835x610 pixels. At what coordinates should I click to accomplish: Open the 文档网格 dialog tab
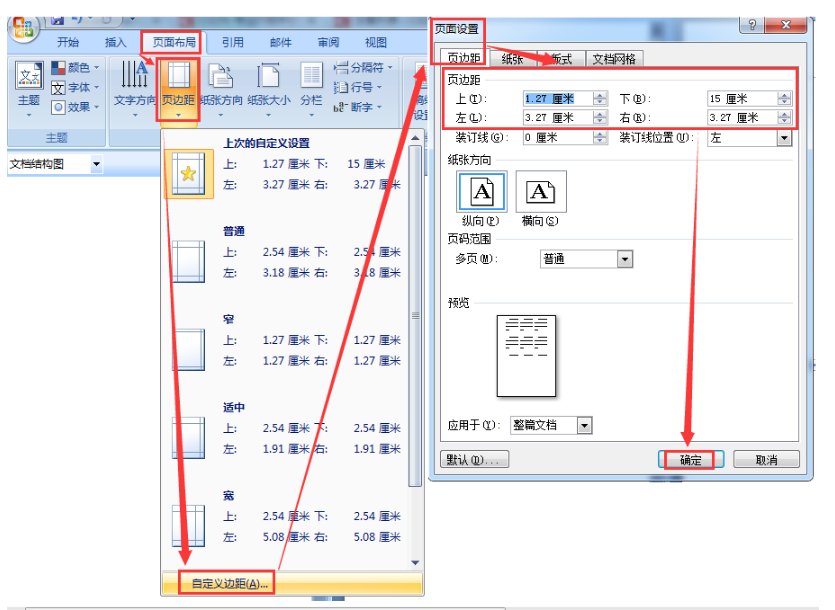(x=614, y=58)
